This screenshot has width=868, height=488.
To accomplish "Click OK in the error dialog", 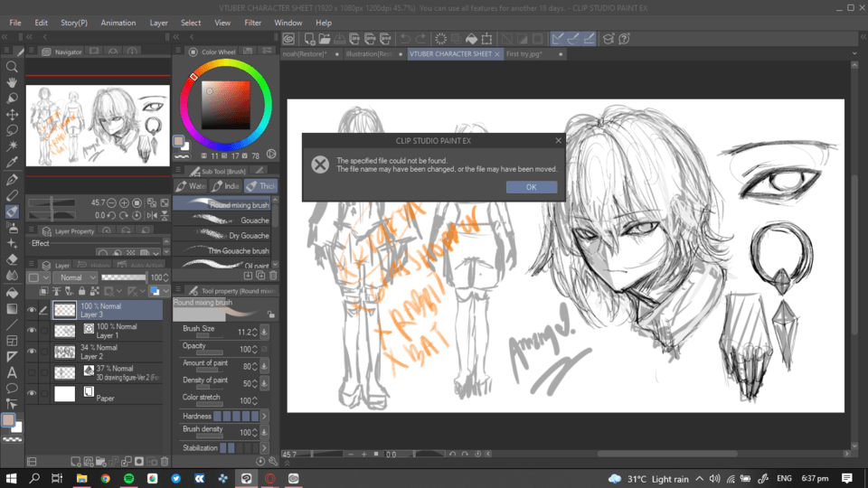I will click(531, 187).
